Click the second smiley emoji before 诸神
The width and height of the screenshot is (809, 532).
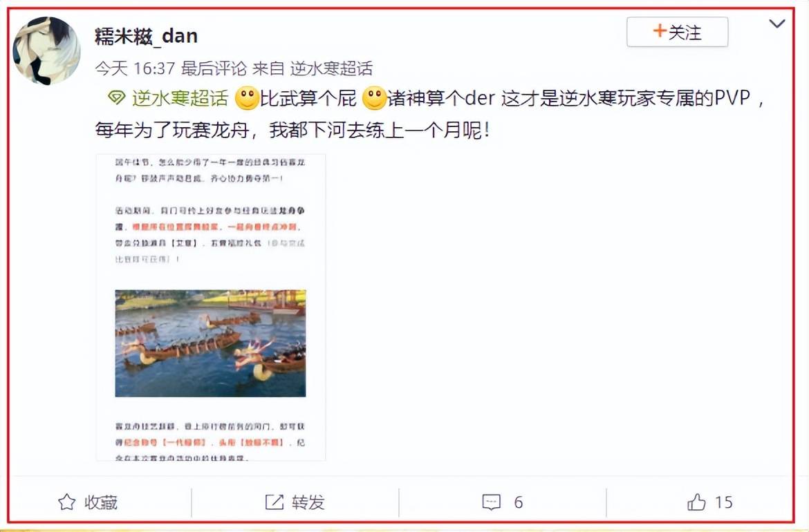(375, 98)
